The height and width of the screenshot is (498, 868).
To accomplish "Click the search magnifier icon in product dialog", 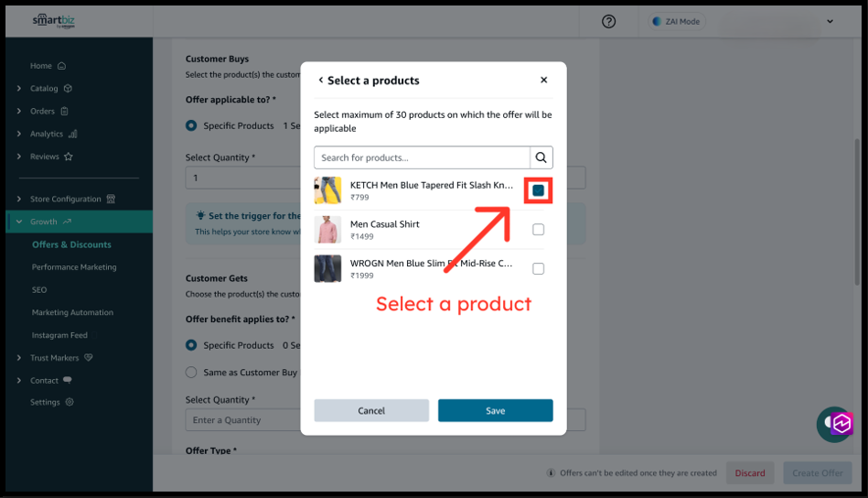I will tap(541, 157).
